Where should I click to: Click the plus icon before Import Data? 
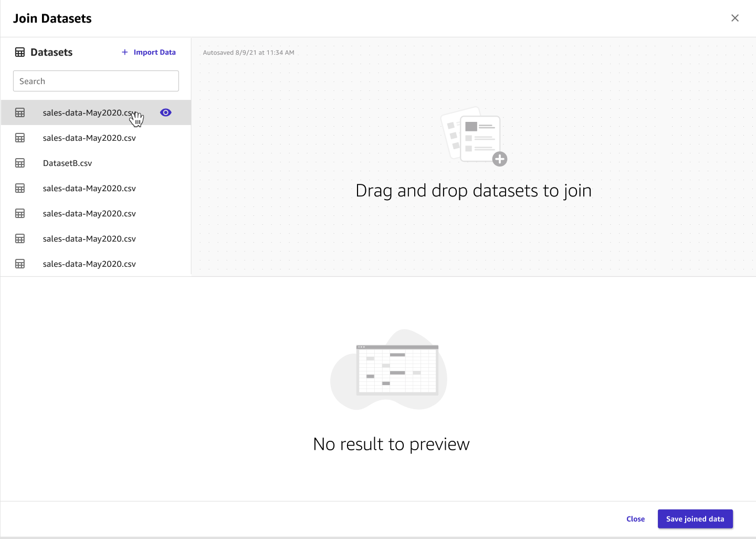124,52
